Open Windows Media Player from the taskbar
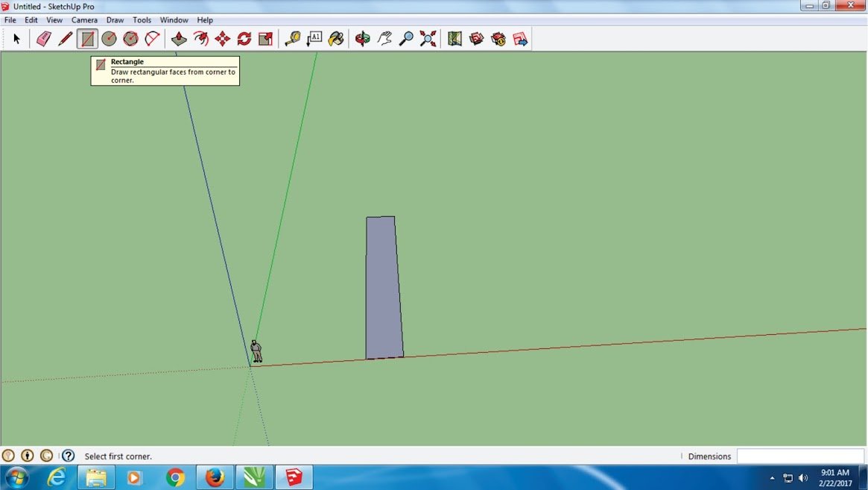868x490 pixels. click(133, 477)
